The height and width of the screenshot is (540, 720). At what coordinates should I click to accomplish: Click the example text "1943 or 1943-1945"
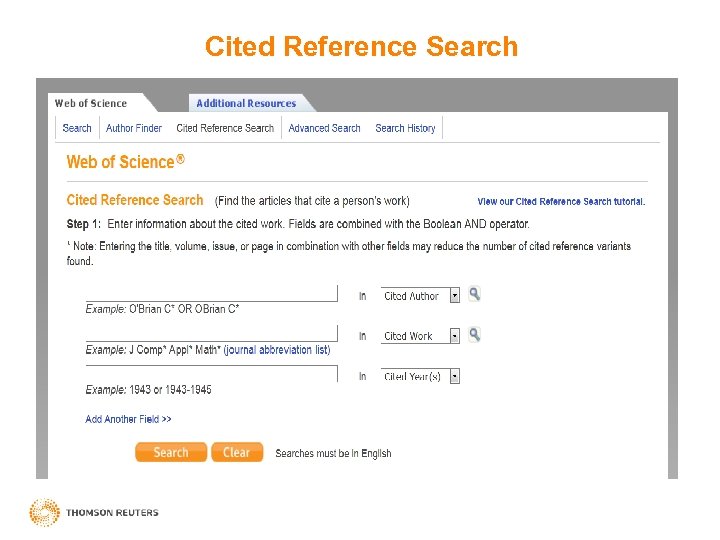tap(170, 390)
